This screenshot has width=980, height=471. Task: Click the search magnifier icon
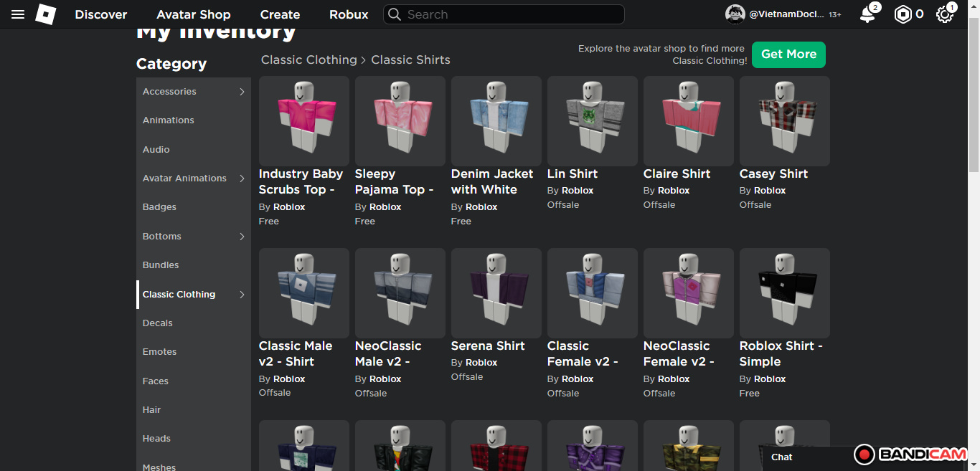point(394,14)
